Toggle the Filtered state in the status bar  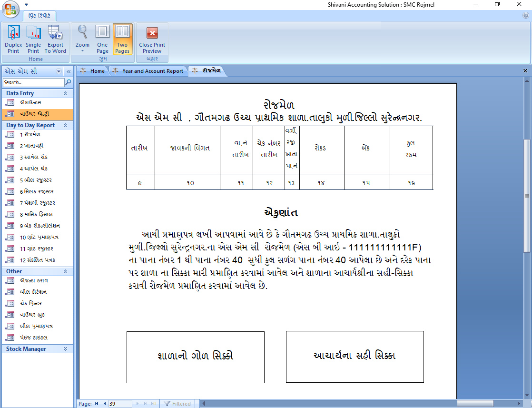tap(177, 403)
